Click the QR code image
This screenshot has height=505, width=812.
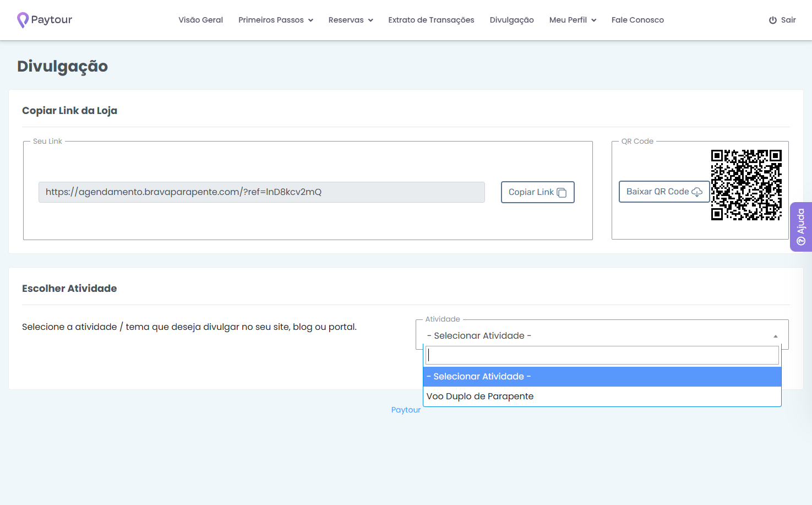[x=746, y=185]
